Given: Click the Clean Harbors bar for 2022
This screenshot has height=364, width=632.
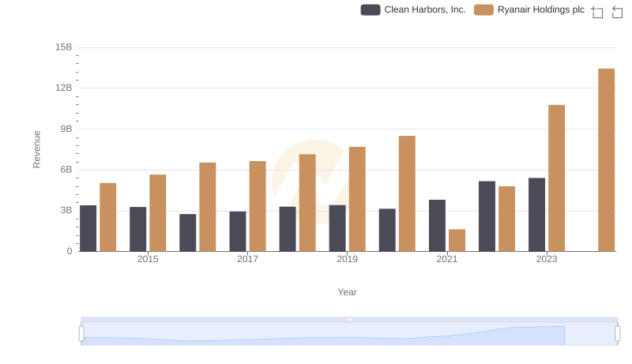Looking at the screenshot, I should pos(487,216).
